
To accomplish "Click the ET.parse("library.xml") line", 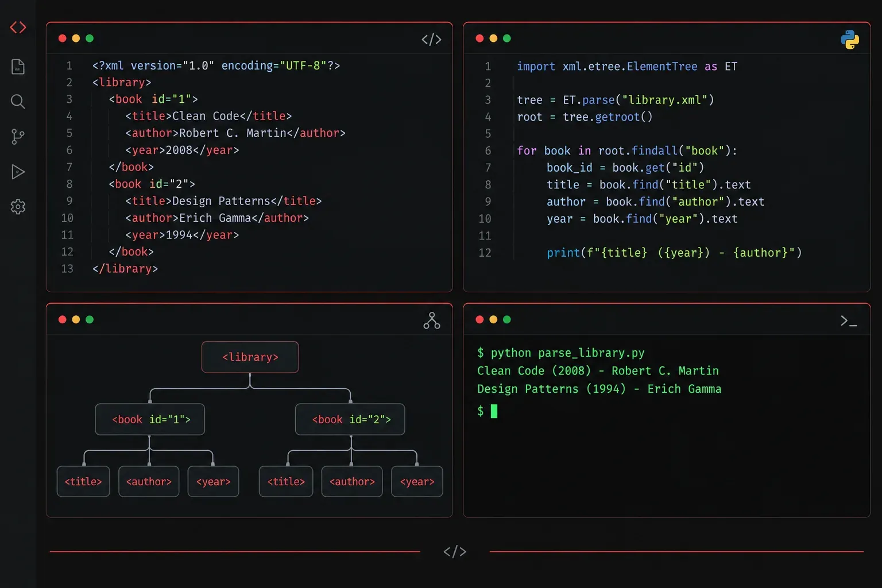I will tap(616, 100).
